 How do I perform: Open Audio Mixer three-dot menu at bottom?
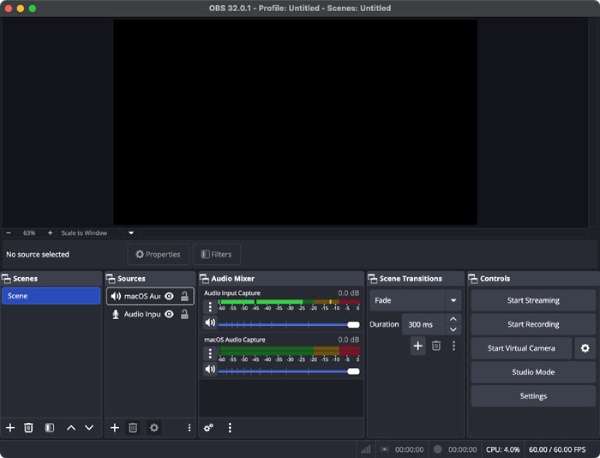[230, 428]
